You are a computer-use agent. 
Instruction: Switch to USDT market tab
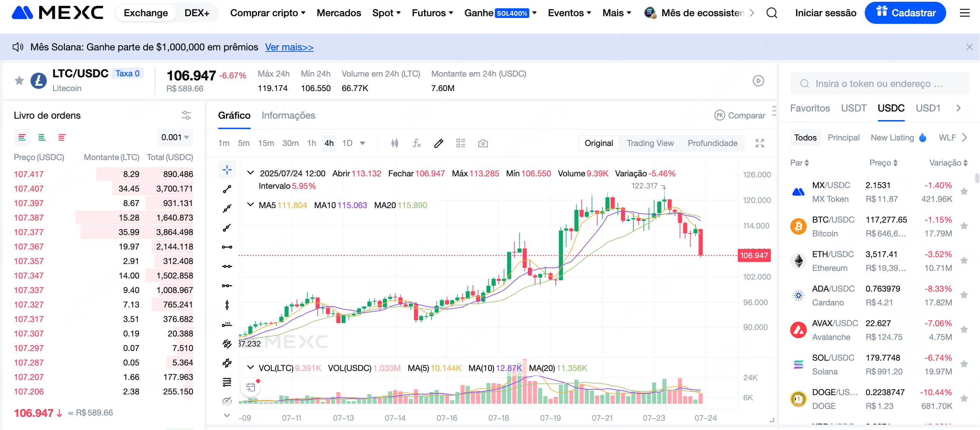point(853,108)
